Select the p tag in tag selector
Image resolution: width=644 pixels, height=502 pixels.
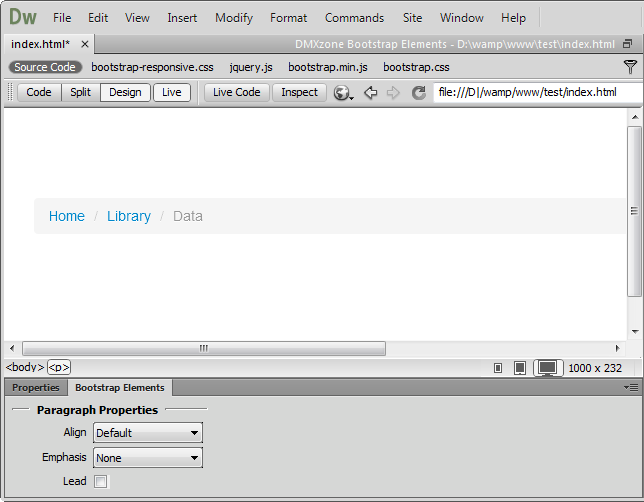(x=59, y=367)
